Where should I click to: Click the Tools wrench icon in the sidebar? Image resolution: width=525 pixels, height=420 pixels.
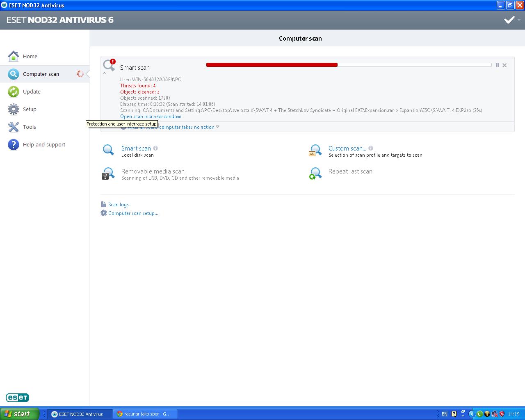(x=14, y=127)
